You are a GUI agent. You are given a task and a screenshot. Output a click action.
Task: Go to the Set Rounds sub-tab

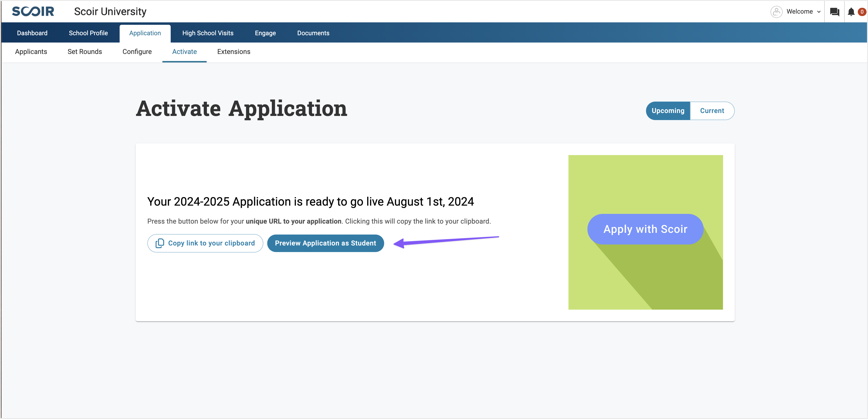click(85, 52)
